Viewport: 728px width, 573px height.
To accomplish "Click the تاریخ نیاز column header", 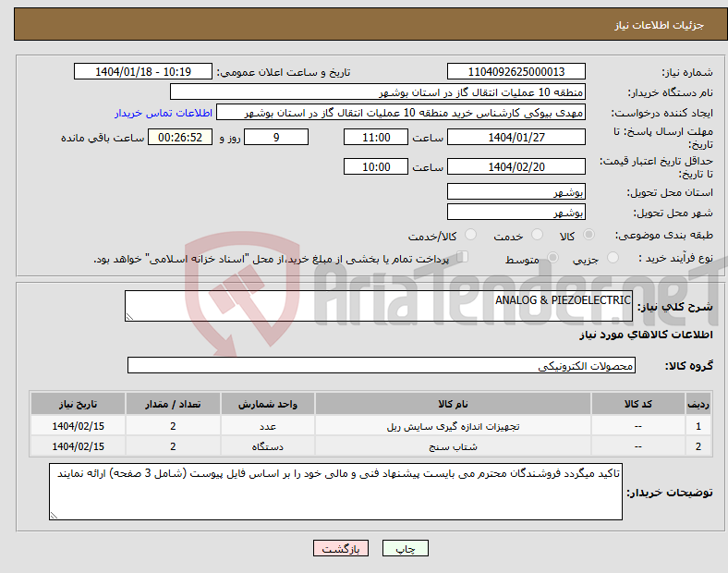I will click(x=78, y=404).
